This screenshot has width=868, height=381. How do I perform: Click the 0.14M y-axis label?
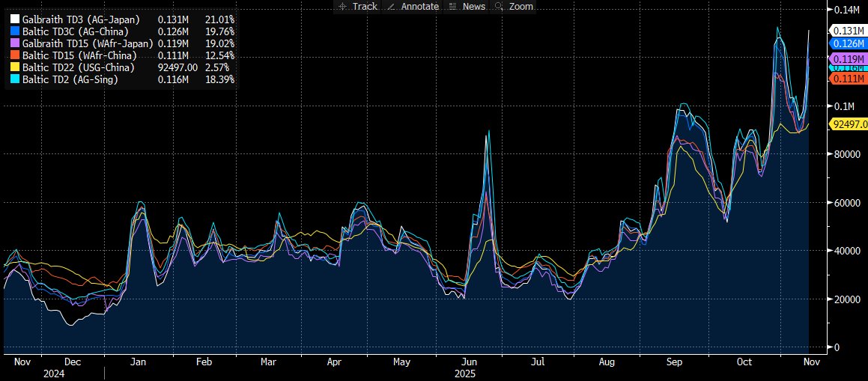[x=848, y=10]
